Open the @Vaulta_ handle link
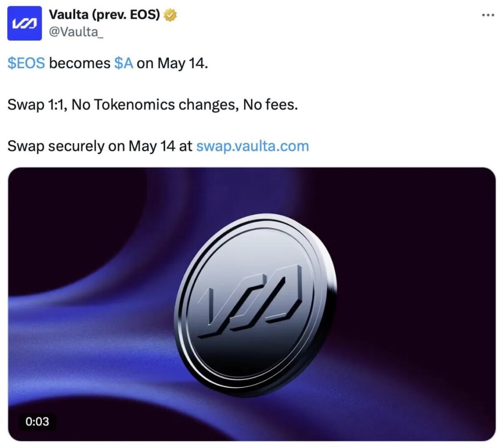503x448 pixels. pyautogui.click(x=76, y=32)
